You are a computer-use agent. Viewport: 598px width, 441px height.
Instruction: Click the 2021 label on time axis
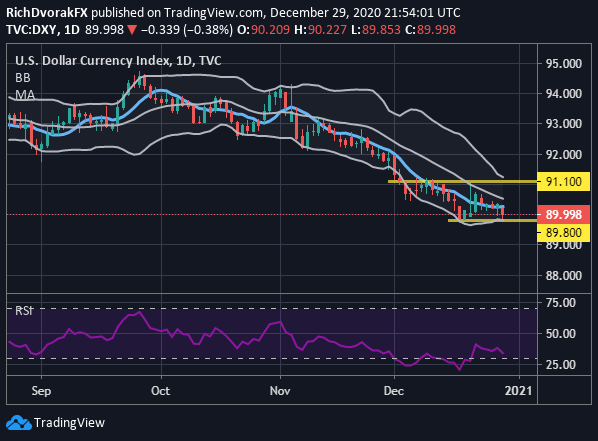point(518,391)
